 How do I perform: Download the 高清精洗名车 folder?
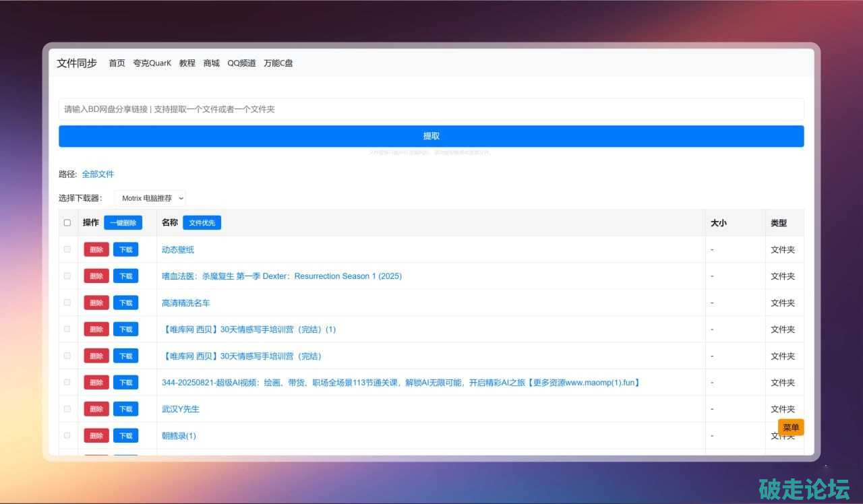pyautogui.click(x=126, y=303)
